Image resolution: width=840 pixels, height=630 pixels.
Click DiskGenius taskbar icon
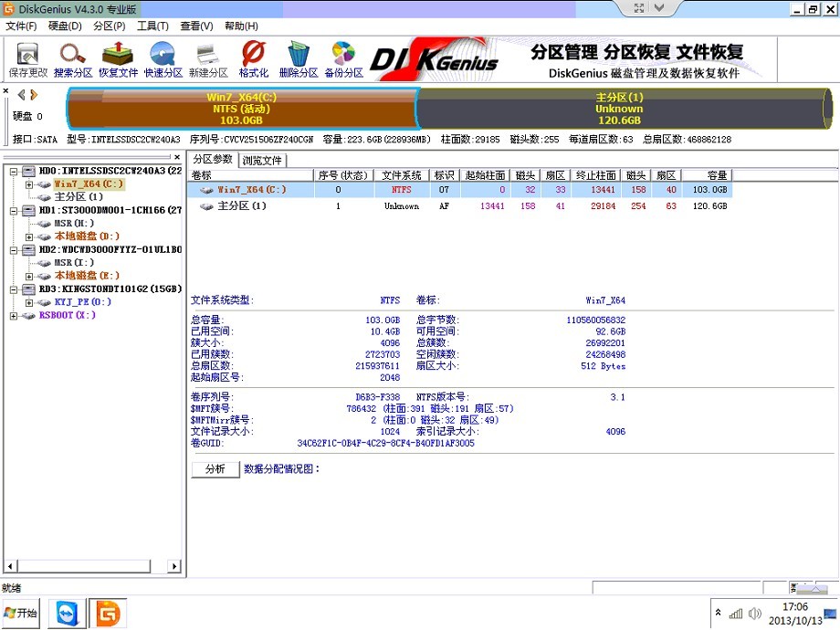[108, 614]
